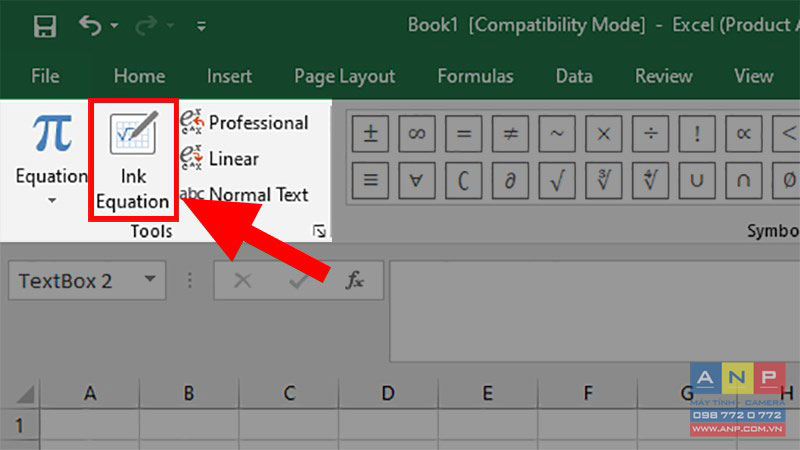
Task: Open the Tools group dialog launcher
Action: coord(319,232)
